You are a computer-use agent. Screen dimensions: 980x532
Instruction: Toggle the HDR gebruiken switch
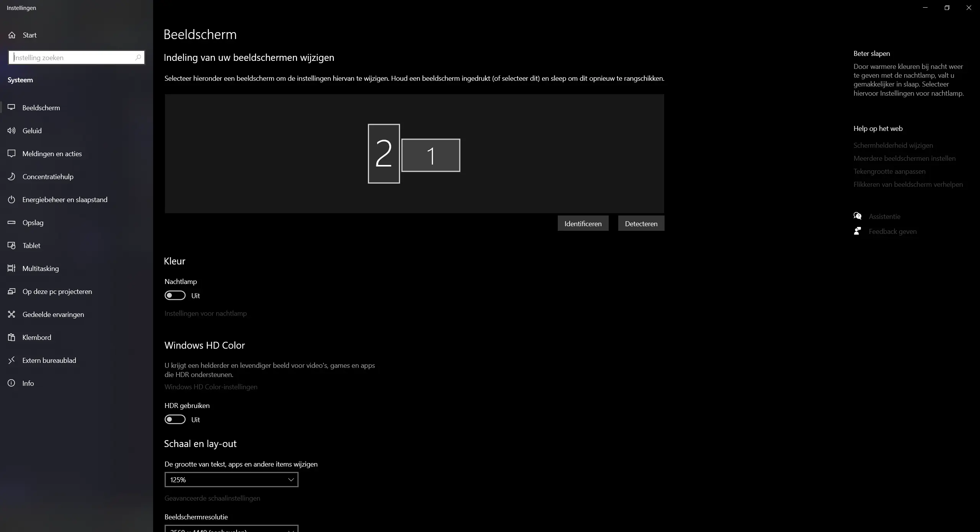[x=175, y=419]
